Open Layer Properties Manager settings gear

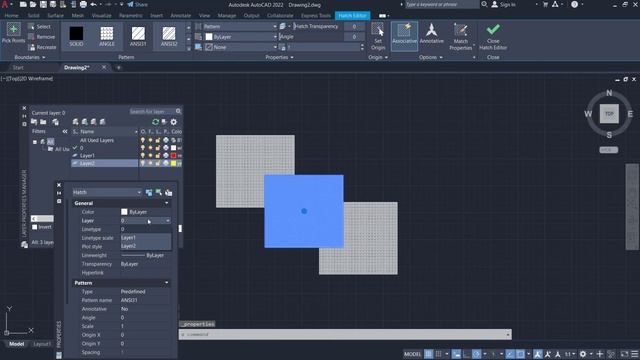[x=174, y=122]
